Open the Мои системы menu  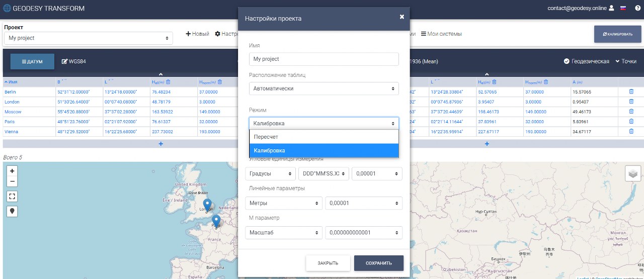pos(441,34)
